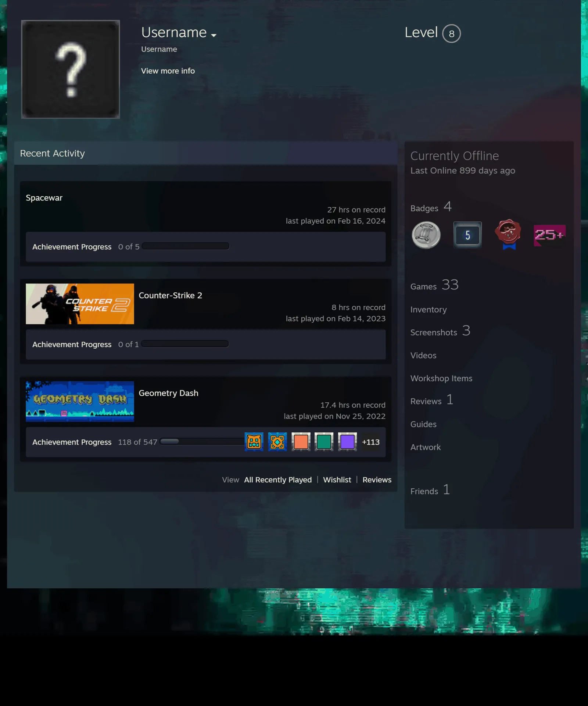Open the blue number 5 badge icon
Image resolution: width=588 pixels, height=706 pixels.
[467, 235]
